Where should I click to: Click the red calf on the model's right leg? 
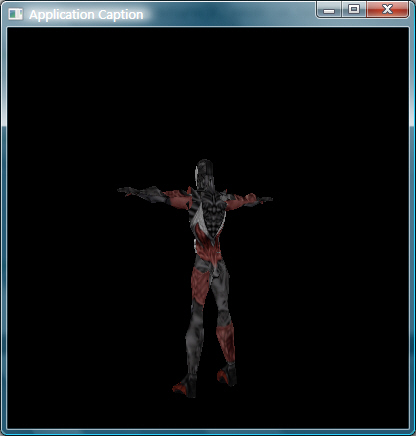225,343
